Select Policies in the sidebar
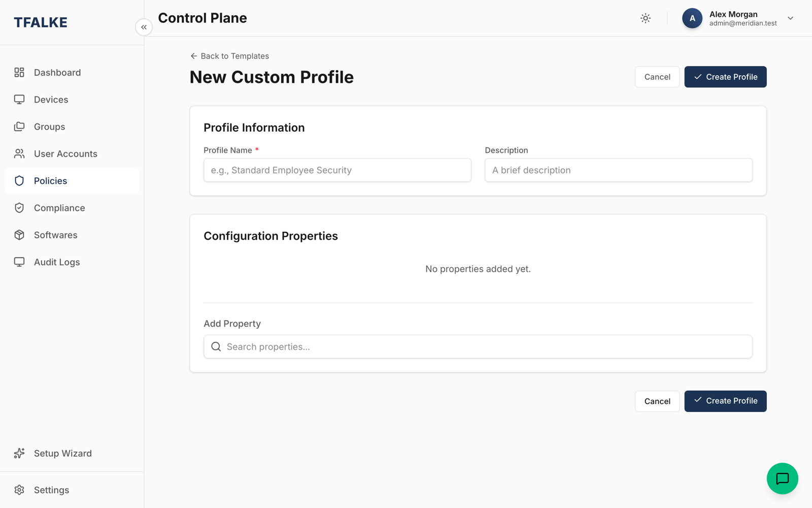This screenshot has height=508, width=812. tap(72, 181)
